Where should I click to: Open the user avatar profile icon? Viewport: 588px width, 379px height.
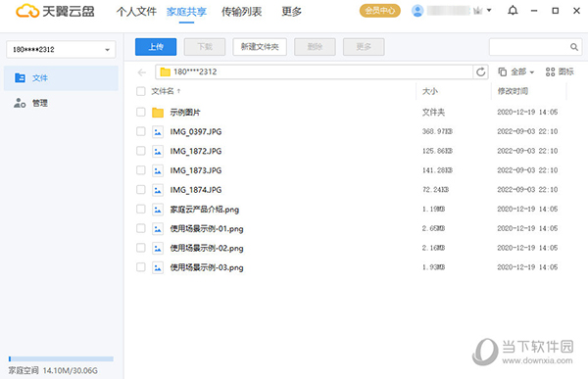tap(417, 11)
